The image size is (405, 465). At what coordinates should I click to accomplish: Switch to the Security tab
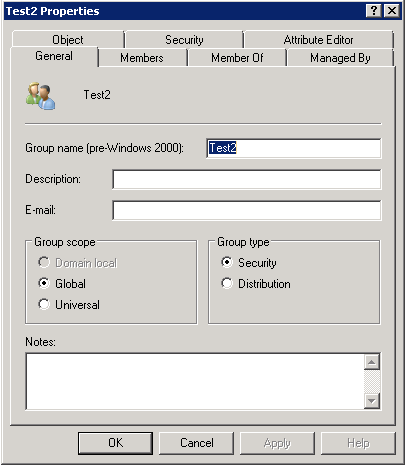click(184, 40)
